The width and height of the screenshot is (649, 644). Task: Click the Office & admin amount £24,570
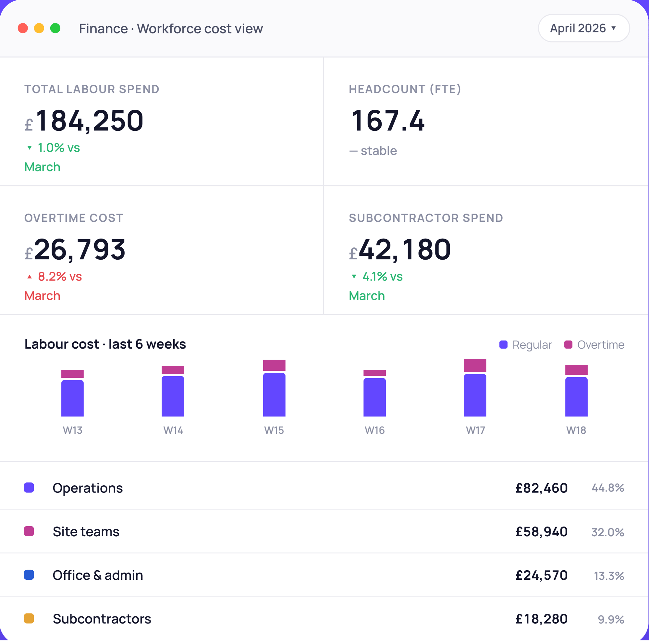point(542,576)
